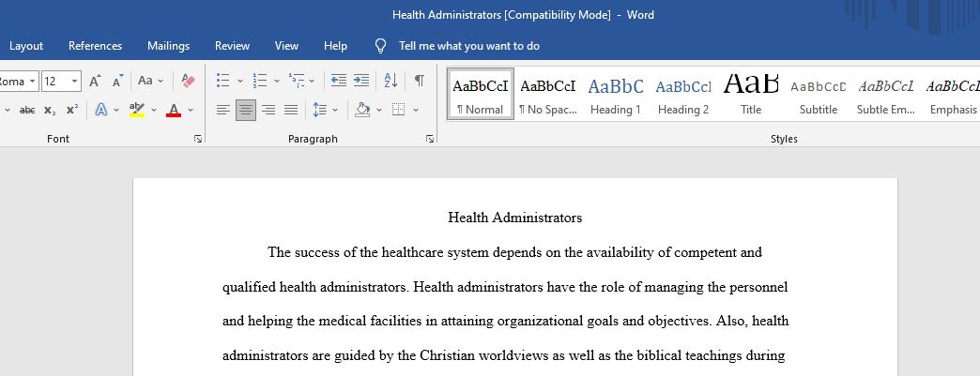Open highlight color dropdown arrow
This screenshot has width=980, height=376.
pyautogui.click(x=154, y=111)
